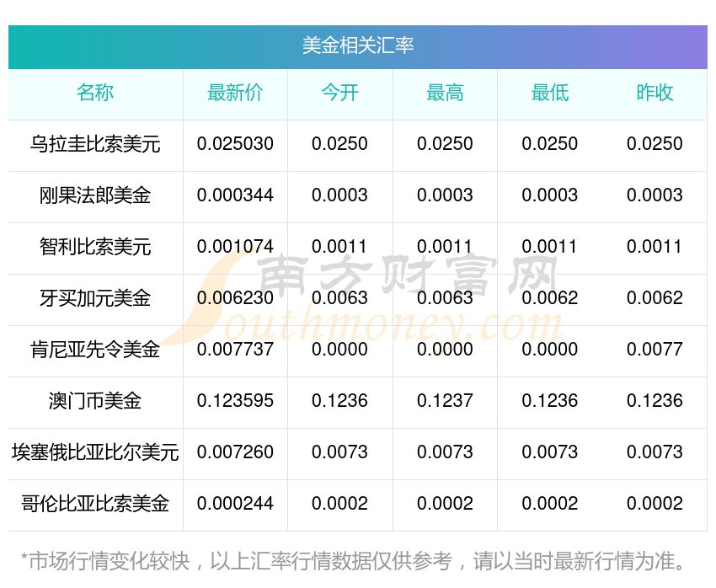
Task: Select the 昨收 column header
Action: (x=655, y=93)
